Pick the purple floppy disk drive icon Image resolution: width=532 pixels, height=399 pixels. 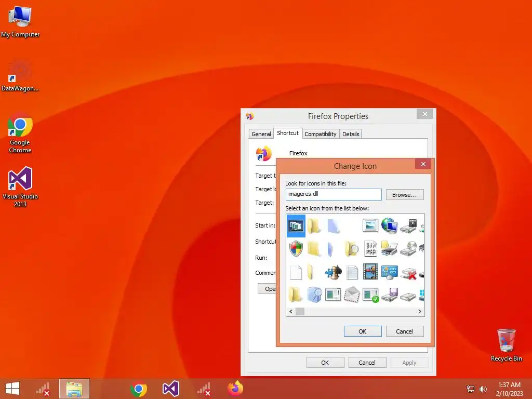389,295
